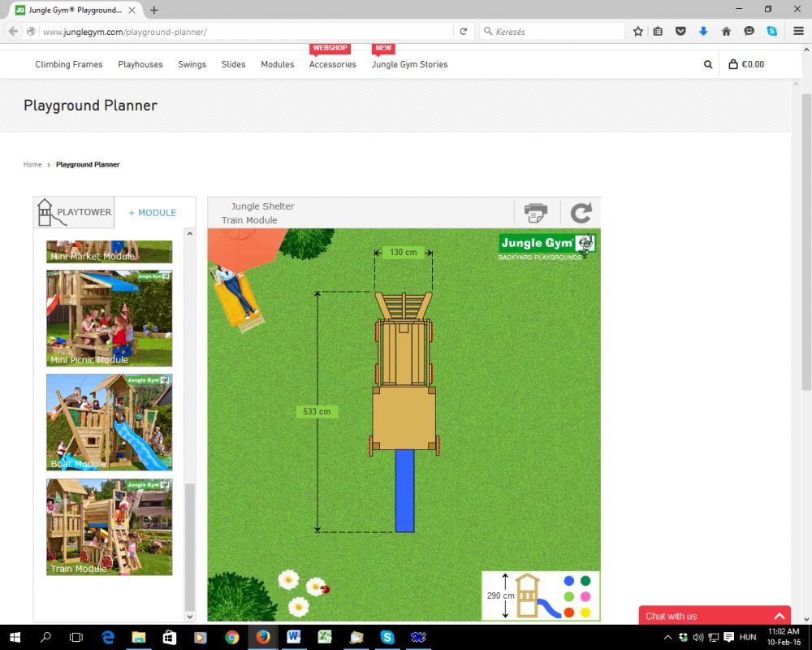Screen dimensions: 812x650
Task: Click the Keresés search field
Action: click(551, 32)
